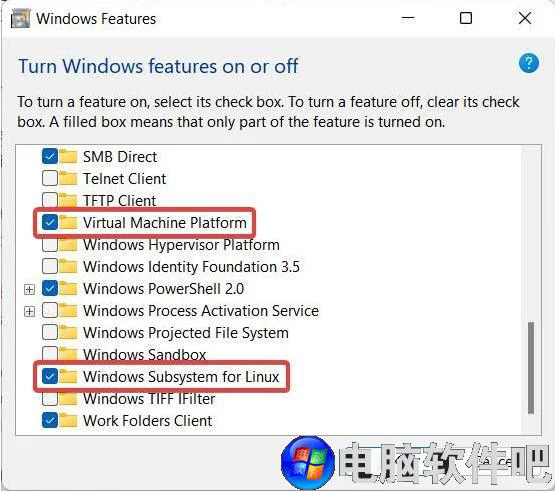Click the vertical scrollbar thumb in features list
Image resolution: width=555 pixels, height=492 pixels.
coord(531,367)
